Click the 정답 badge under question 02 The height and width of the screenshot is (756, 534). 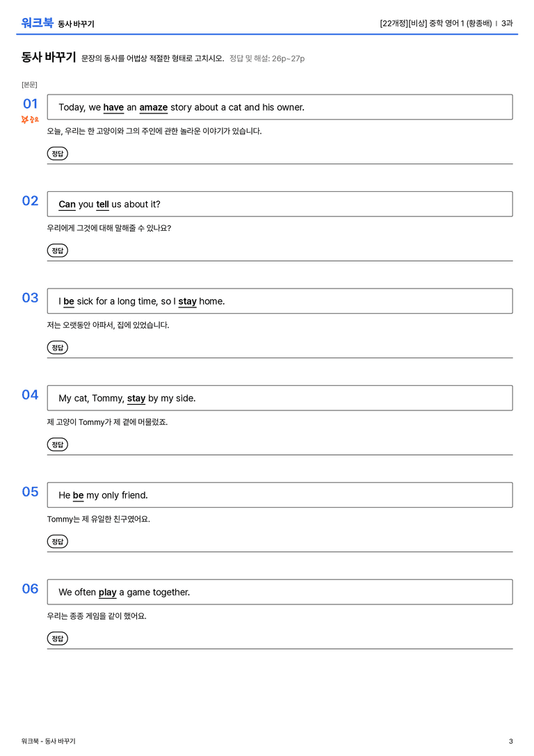coord(57,250)
